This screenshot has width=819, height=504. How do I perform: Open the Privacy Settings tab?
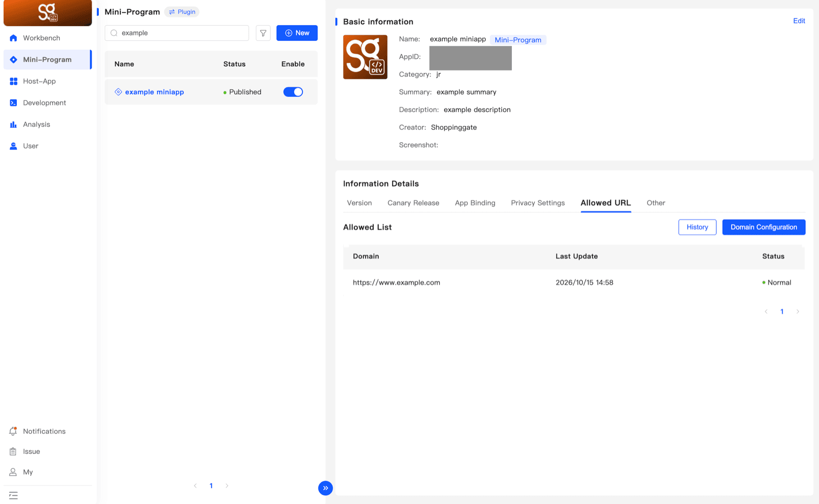coord(538,203)
